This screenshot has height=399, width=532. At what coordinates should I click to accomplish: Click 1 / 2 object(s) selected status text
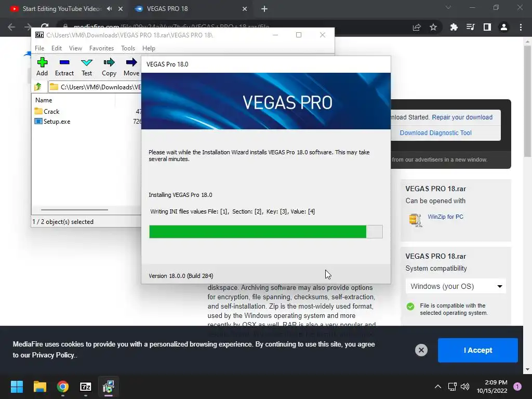tap(63, 221)
